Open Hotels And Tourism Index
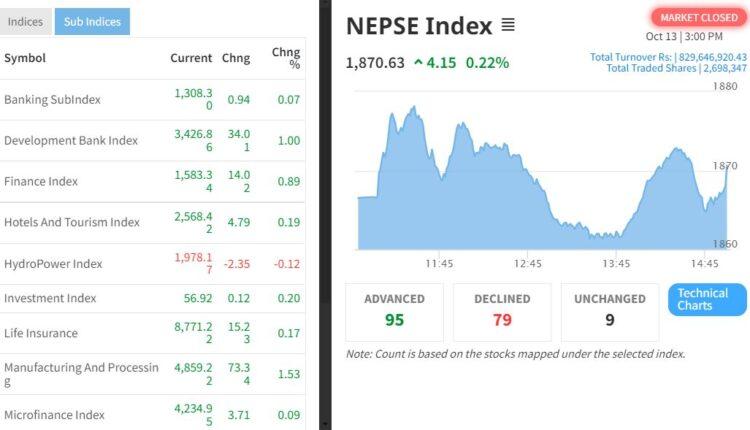750x430 pixels. click(72, 222)
